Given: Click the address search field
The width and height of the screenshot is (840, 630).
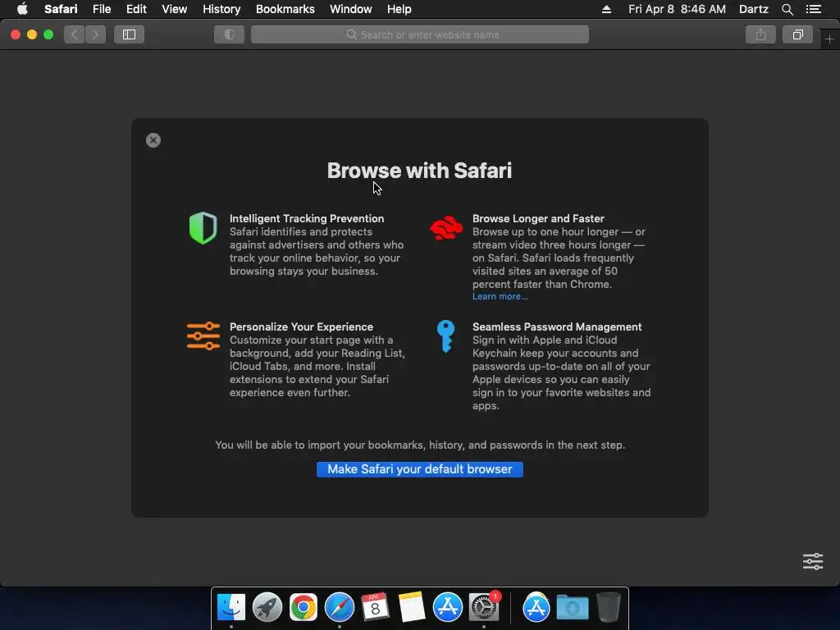Looking at the screenshot, I should 420,34.
